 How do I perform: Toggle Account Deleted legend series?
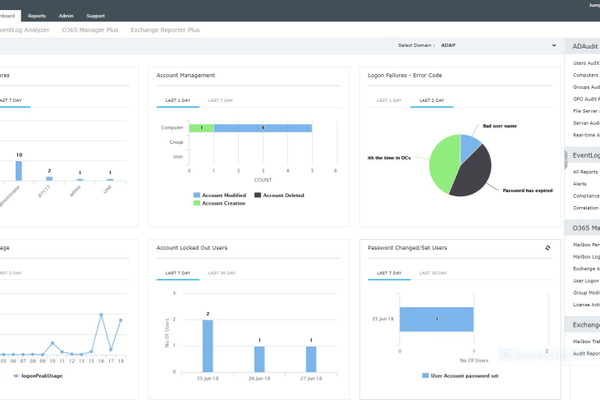click(x=279, y=195)
